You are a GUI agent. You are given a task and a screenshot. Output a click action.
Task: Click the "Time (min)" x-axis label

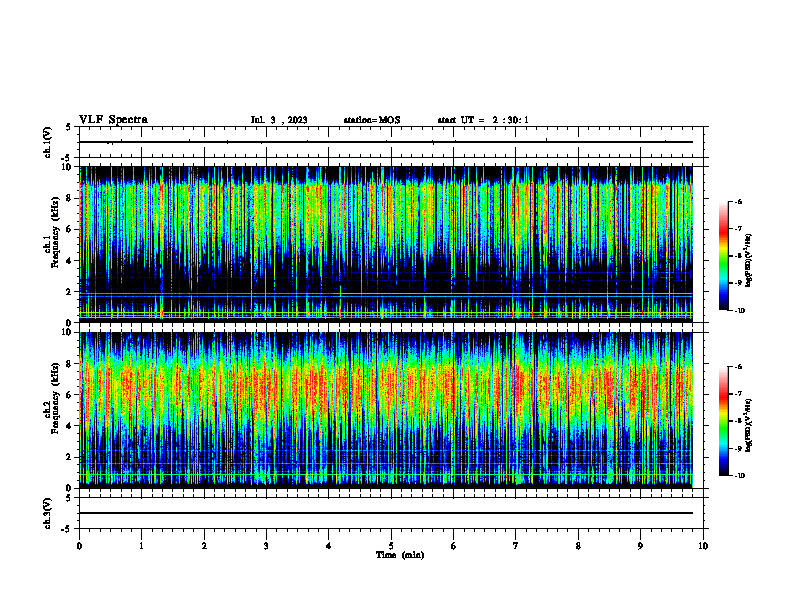click(400, 555)
